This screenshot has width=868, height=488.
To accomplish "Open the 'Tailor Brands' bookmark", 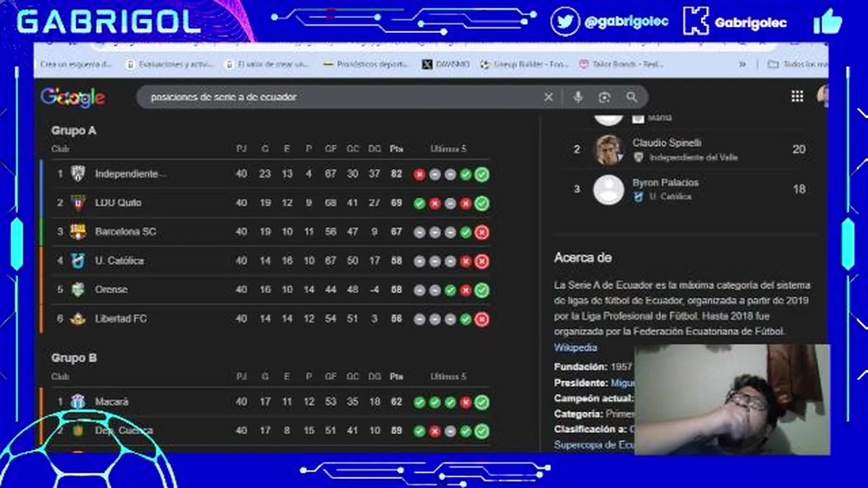I will click(621, 64).
